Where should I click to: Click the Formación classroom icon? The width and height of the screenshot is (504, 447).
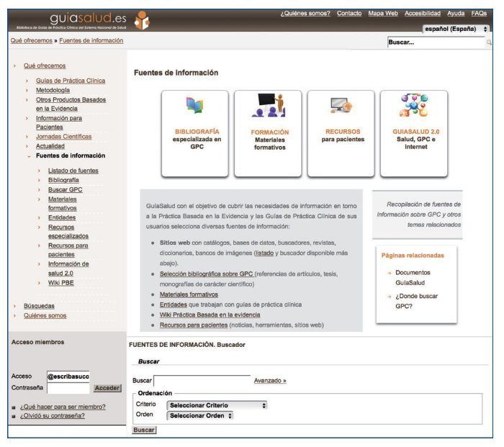[269, 106]
